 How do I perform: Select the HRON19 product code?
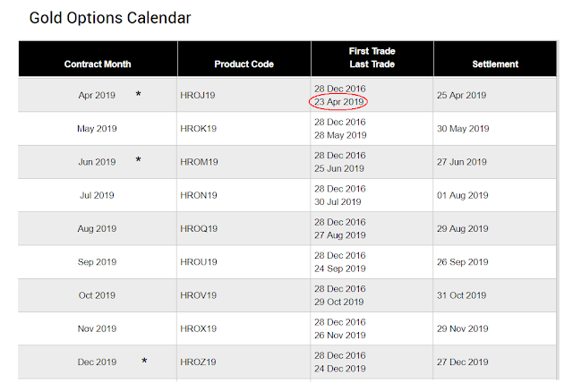pyautogui.click(x=197, y=195)
